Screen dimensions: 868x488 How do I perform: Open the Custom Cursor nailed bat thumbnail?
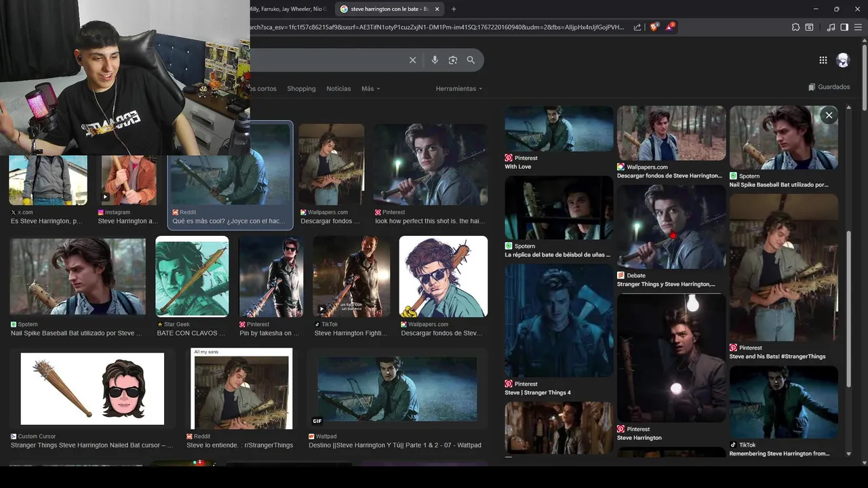pos(92,389)
